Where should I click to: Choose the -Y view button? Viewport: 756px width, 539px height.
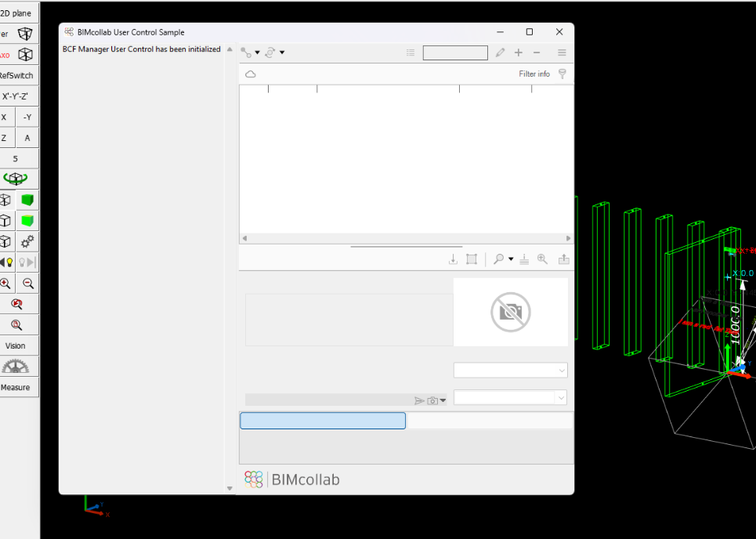[x=27, y=118]
